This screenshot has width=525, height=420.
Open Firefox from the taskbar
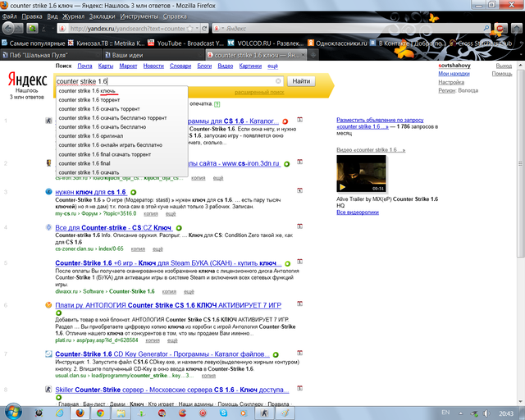point(80,413)
